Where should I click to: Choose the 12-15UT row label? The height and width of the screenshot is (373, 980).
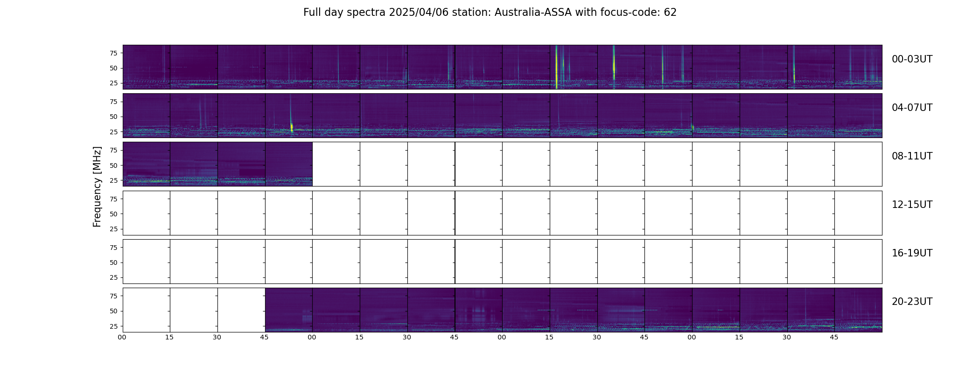[x=912, y=205]
